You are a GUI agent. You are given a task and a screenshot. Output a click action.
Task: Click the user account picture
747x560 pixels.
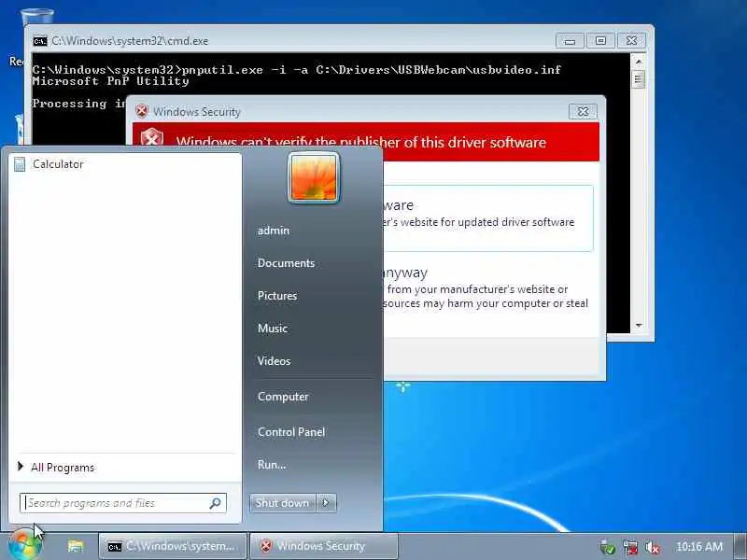pyautogui.click(x=314, y=177)
